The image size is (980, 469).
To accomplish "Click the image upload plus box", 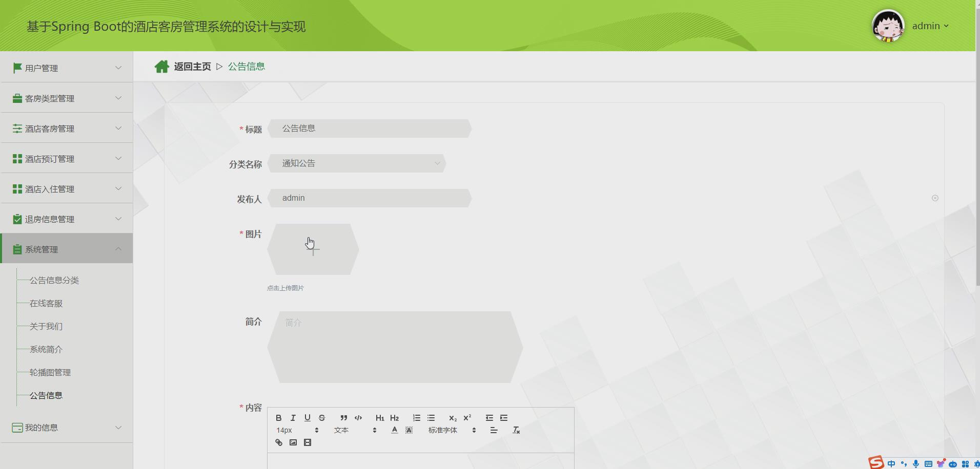I will tap(313, 249).
